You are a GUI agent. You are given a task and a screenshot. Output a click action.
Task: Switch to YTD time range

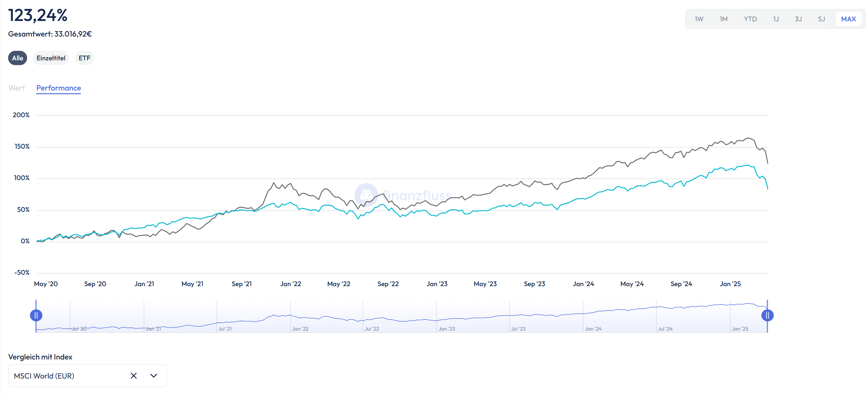coord(750,19)
